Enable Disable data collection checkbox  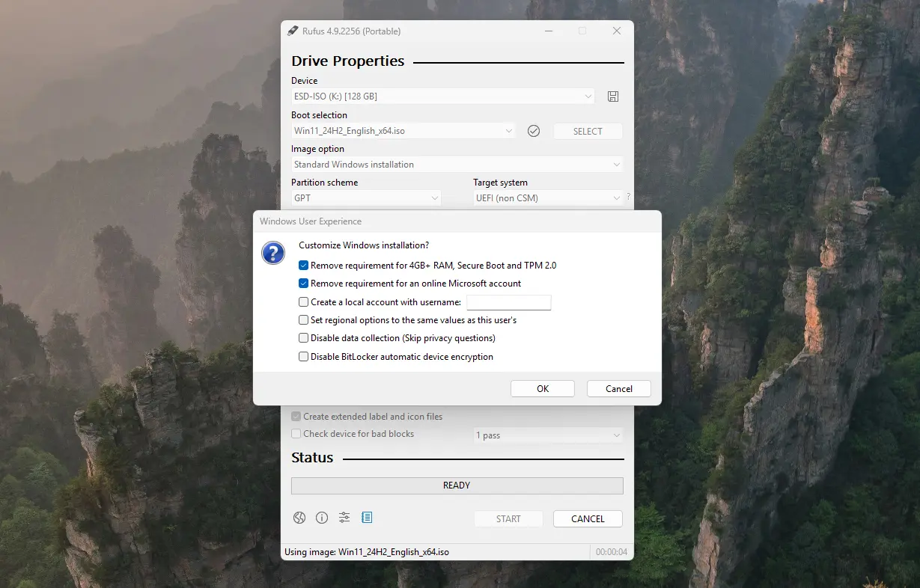303,338
